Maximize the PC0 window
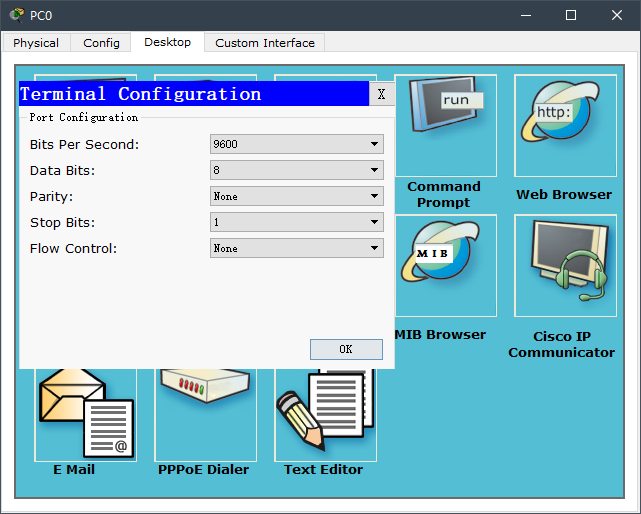This screenshot has width=641, height=514. (571, 15)
